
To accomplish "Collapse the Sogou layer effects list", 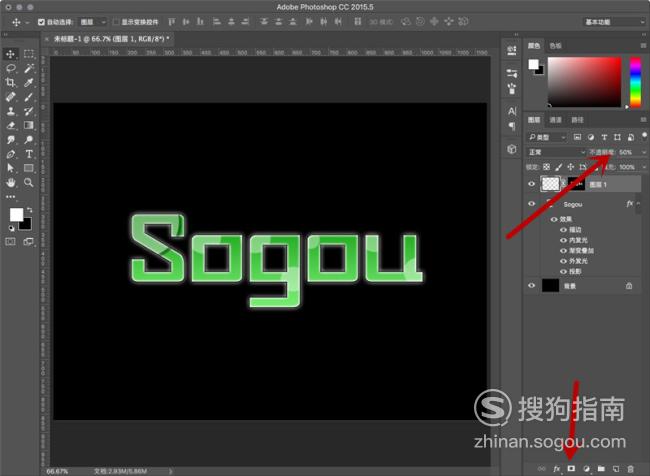I will [639, 204].
